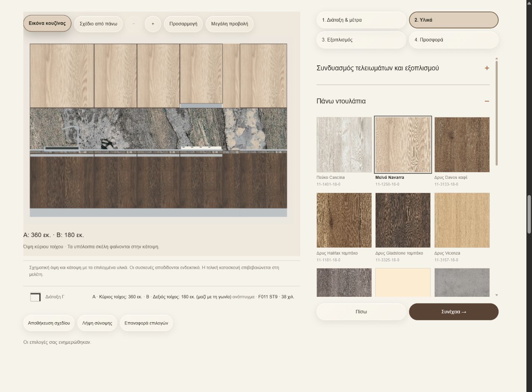Click the kitchen elevation preview image
The image size is (532, 392).
click(158, 130)
